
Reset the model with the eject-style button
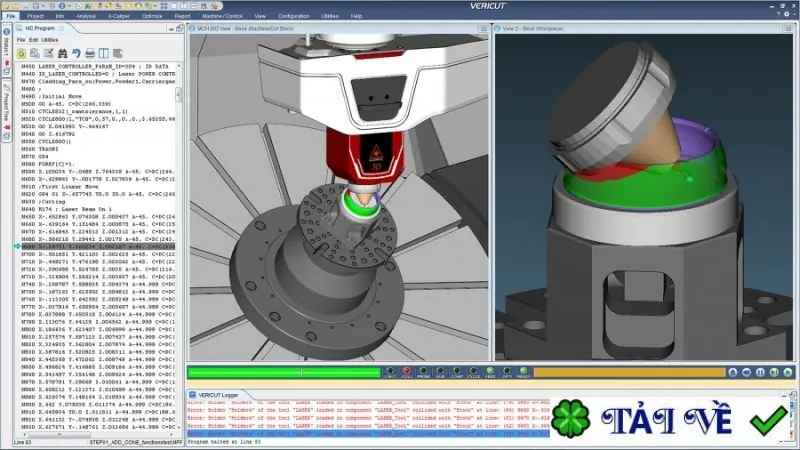(733, 372)
